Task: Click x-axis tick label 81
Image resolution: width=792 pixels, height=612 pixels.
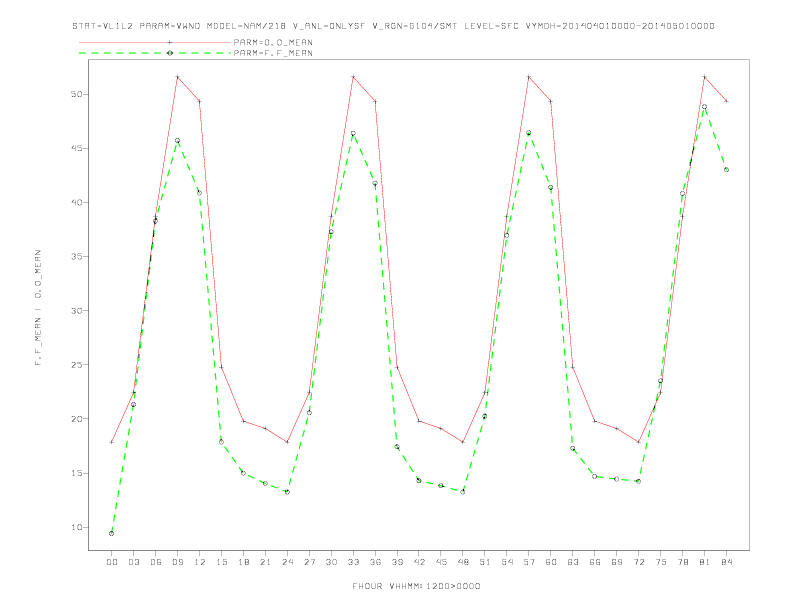Action: pos(705,562)
